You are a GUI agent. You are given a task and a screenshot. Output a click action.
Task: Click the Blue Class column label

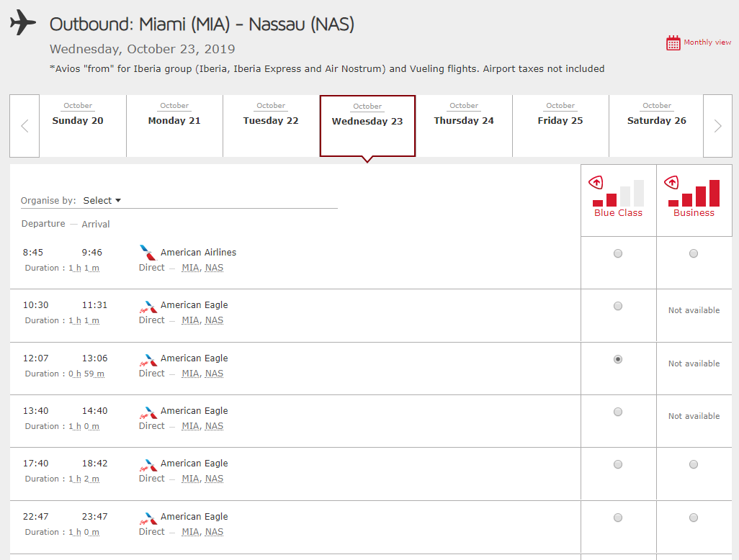618,213
